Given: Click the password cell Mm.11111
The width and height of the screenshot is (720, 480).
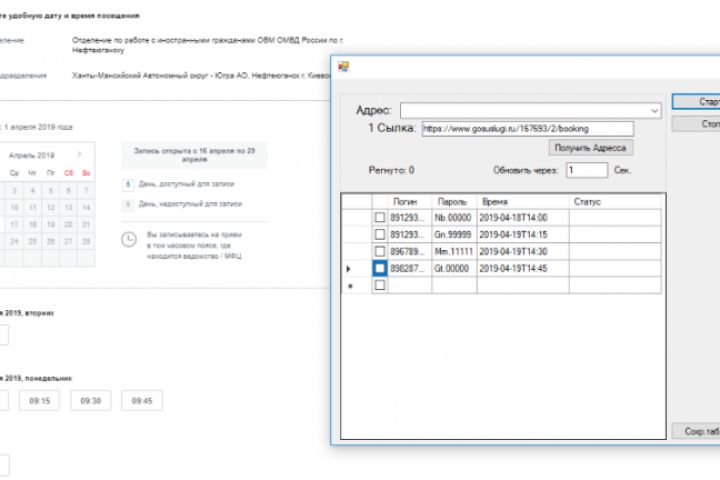Looking at the screenshot, I should point(455,252).
